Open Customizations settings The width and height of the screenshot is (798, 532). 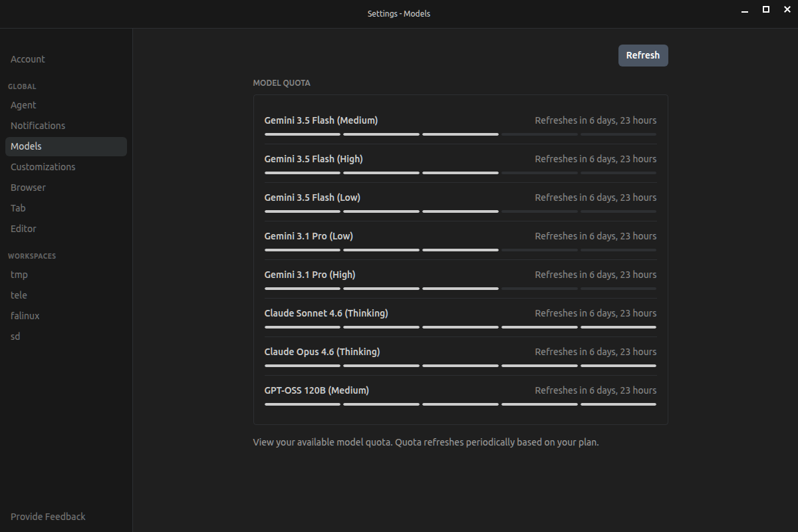(43, 167)
